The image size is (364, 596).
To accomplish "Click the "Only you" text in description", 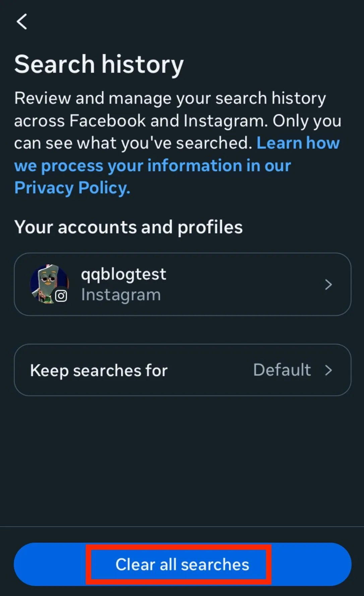I will point(307,121).
